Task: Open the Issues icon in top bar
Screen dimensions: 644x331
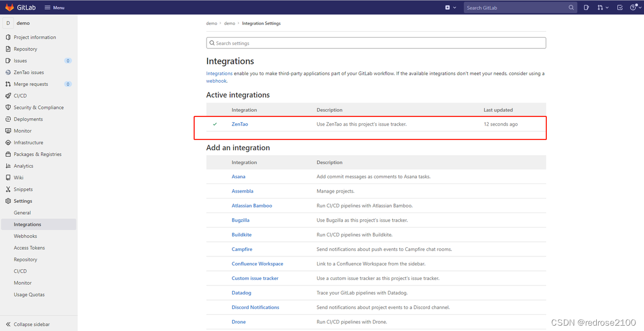Action: 587,8
